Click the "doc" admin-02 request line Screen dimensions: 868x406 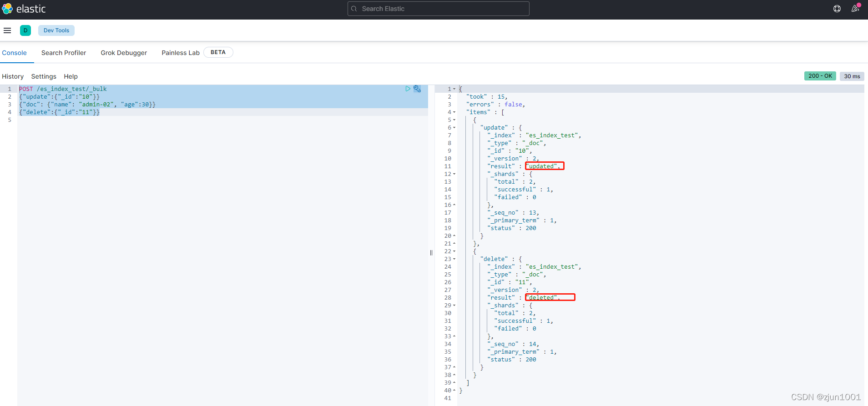[x=87, y=105]
